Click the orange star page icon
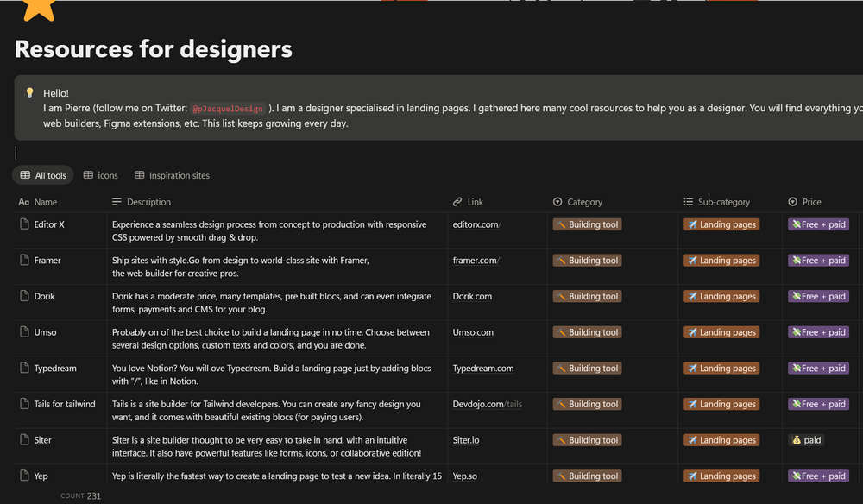 coord(39,9)
